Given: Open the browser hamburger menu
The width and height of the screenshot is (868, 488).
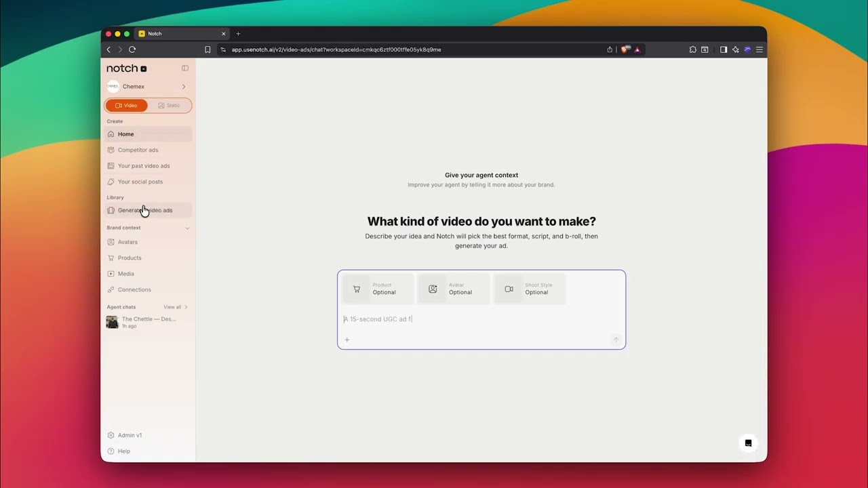Looking at the screenshot, I should pyautogui.click(x=759, y=49).
